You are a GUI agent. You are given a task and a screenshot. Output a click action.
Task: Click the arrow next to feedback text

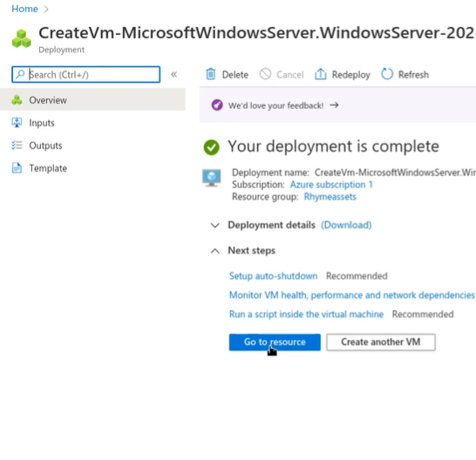334,105
